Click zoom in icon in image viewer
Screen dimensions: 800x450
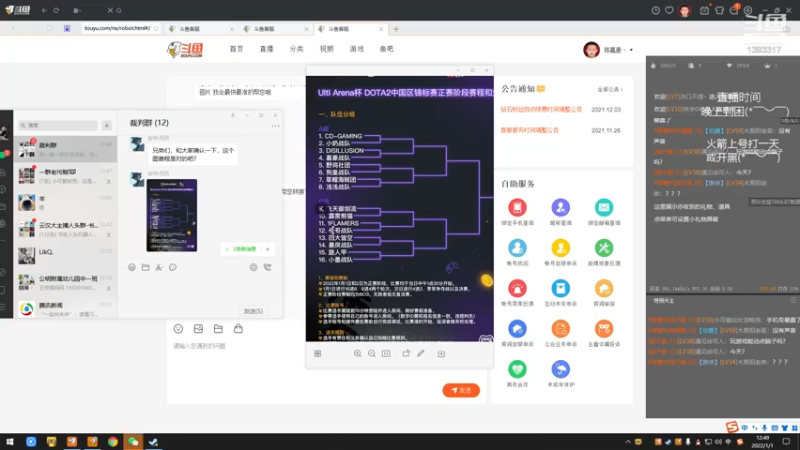click(357, 353)
